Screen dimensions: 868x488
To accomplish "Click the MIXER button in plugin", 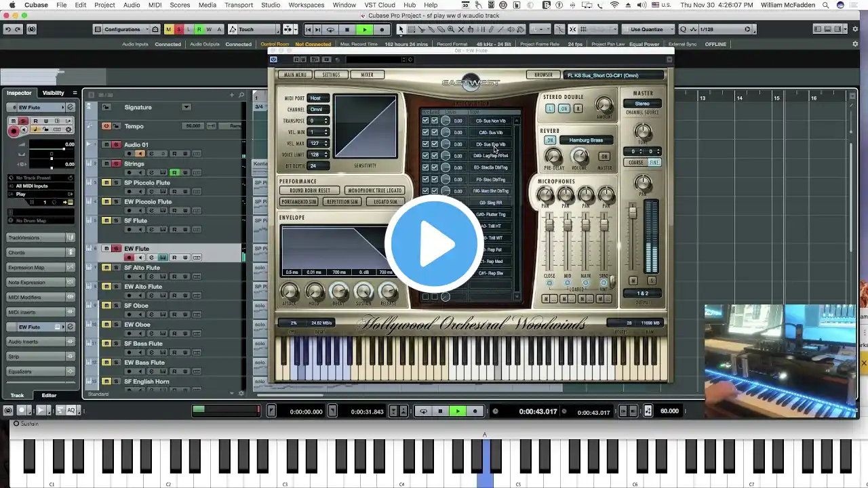I will click(367, 75).
